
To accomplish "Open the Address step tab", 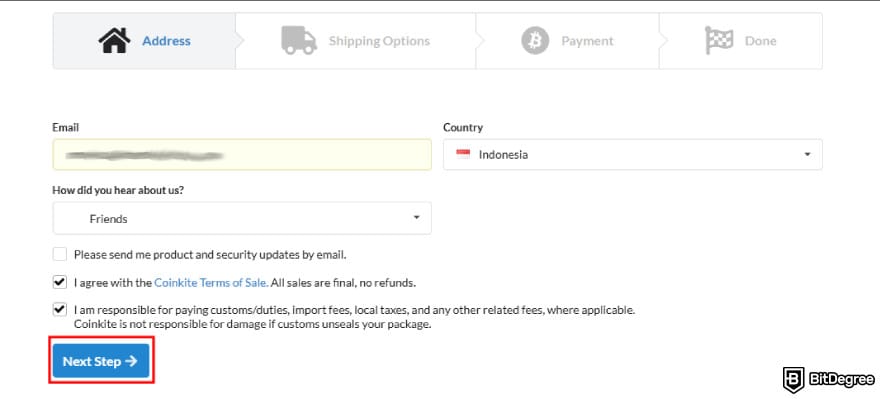I will pyautogui.click(x=144, y=41).
